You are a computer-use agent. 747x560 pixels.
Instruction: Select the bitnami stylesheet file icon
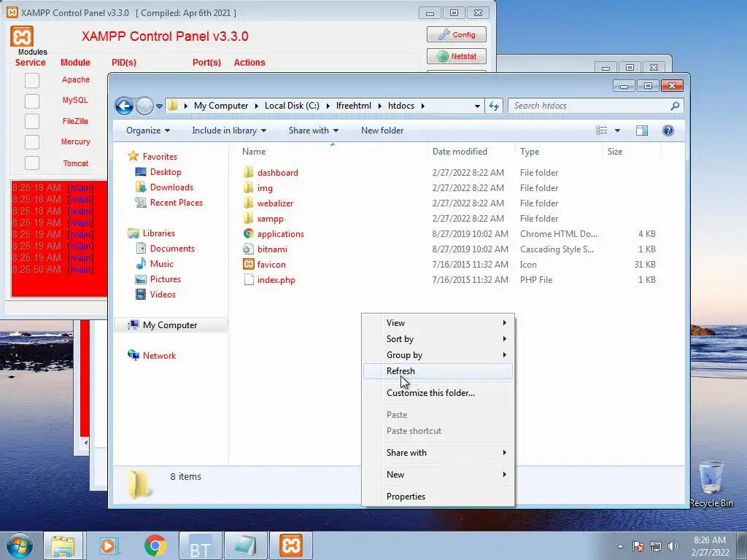click(x=248, y=249)
